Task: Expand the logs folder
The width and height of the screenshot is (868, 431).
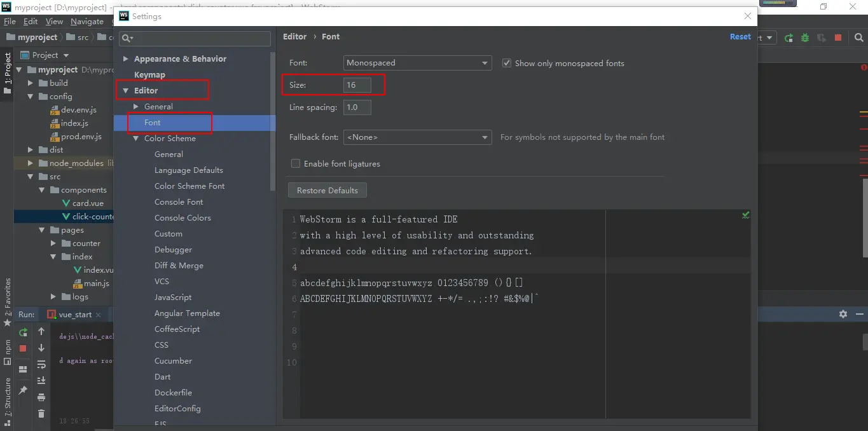Action: (53, 296)
